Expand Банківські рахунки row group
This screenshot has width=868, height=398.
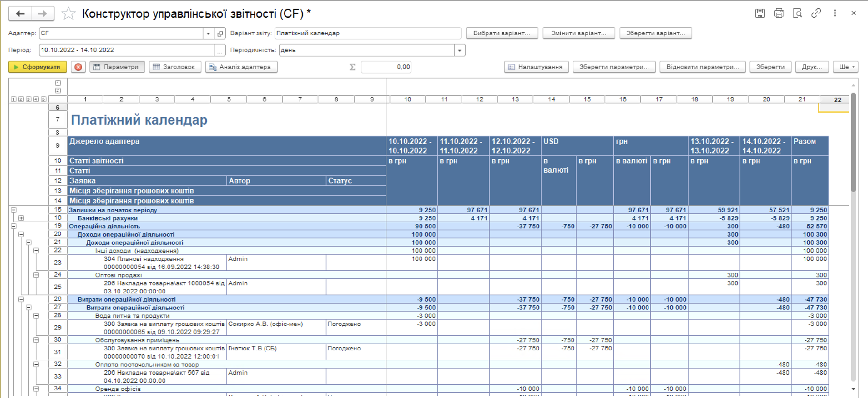pyautogui.click(x=21, y=218)
